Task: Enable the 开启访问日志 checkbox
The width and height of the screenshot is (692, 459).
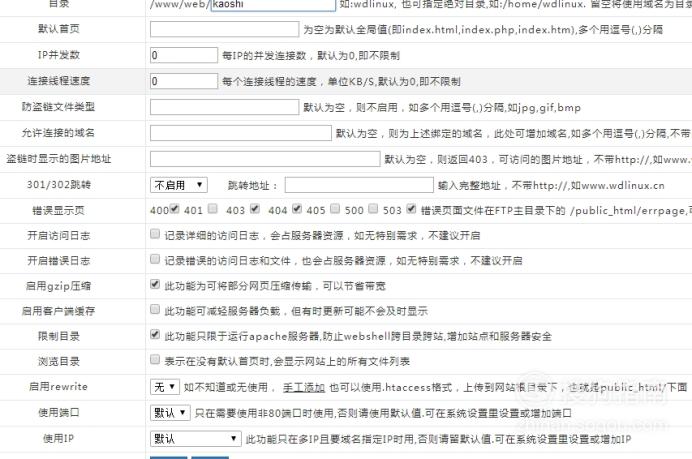Action: (x=155, y=234)
